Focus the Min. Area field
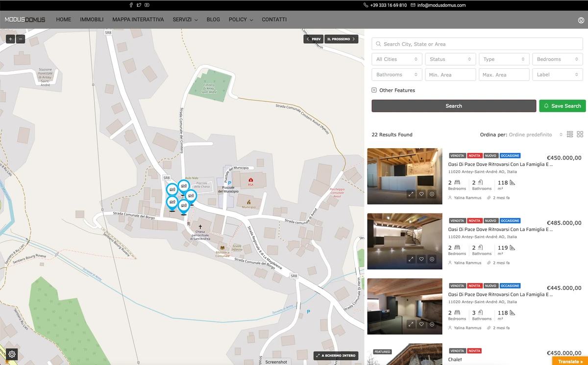588x365 pixels. [x=450, y=75]
